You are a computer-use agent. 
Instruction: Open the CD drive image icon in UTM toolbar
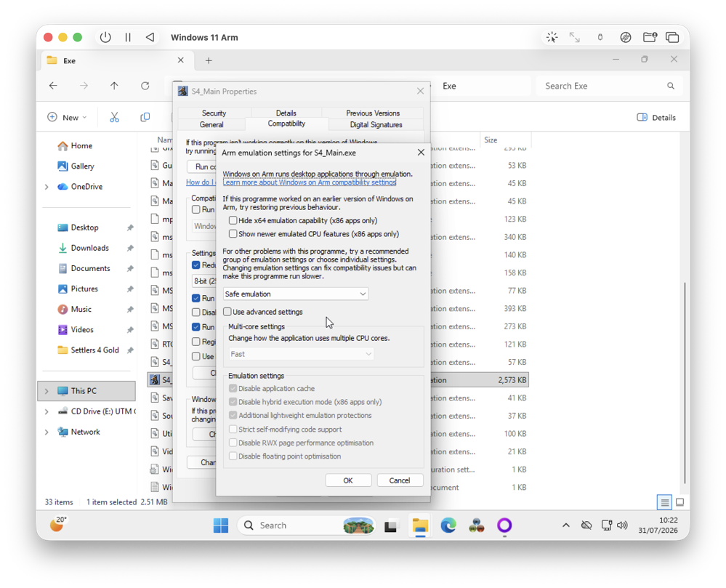click(626, 38)
